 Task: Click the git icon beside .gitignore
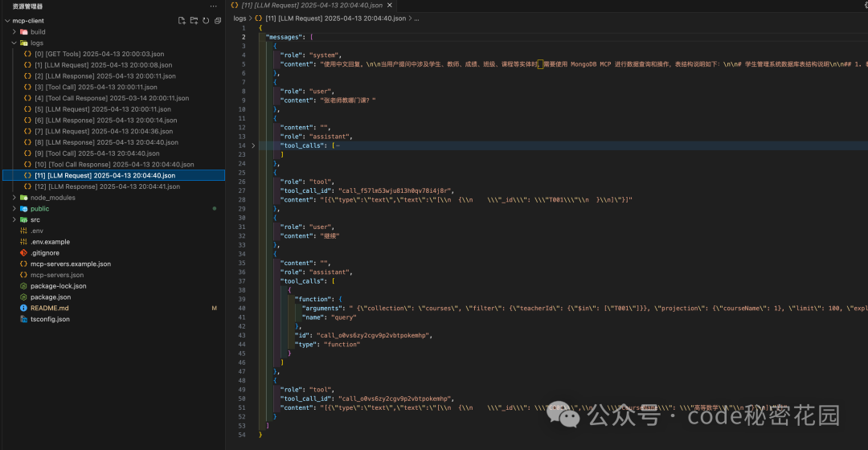coord(23,253)
